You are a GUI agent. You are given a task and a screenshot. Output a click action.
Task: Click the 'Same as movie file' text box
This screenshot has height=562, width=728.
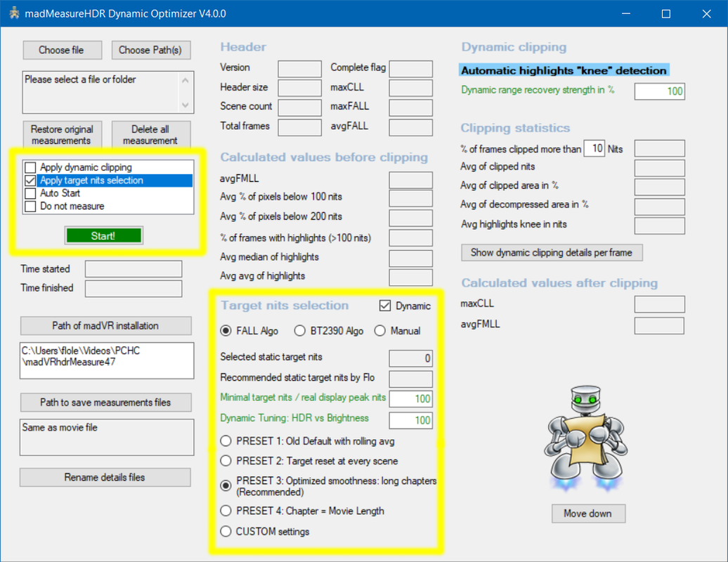(x=107, y=437)
